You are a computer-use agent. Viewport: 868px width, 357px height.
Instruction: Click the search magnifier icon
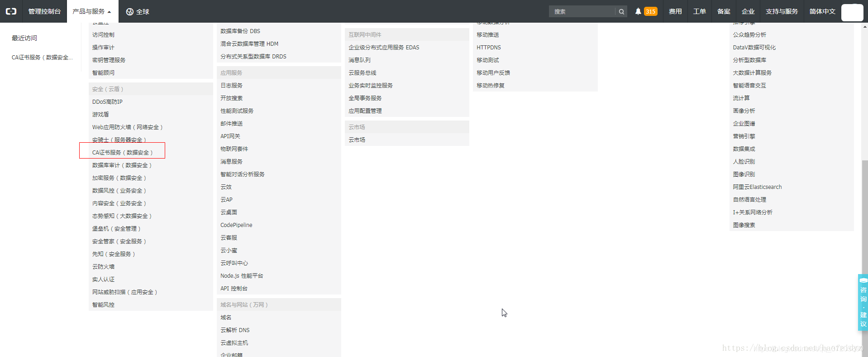[621, 11]
